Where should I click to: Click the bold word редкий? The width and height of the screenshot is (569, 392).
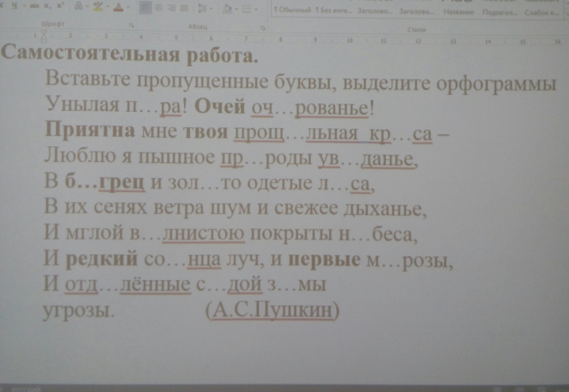(x=102, y=259)
